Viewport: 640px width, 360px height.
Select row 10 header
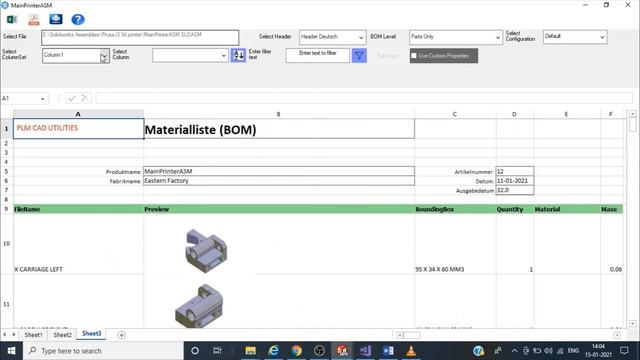(7, 244)
